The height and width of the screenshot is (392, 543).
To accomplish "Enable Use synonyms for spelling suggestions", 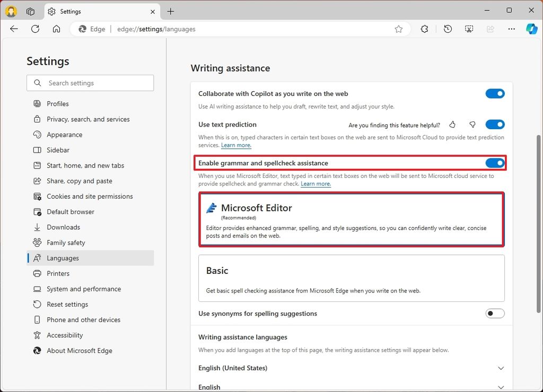I will point(495,313).
